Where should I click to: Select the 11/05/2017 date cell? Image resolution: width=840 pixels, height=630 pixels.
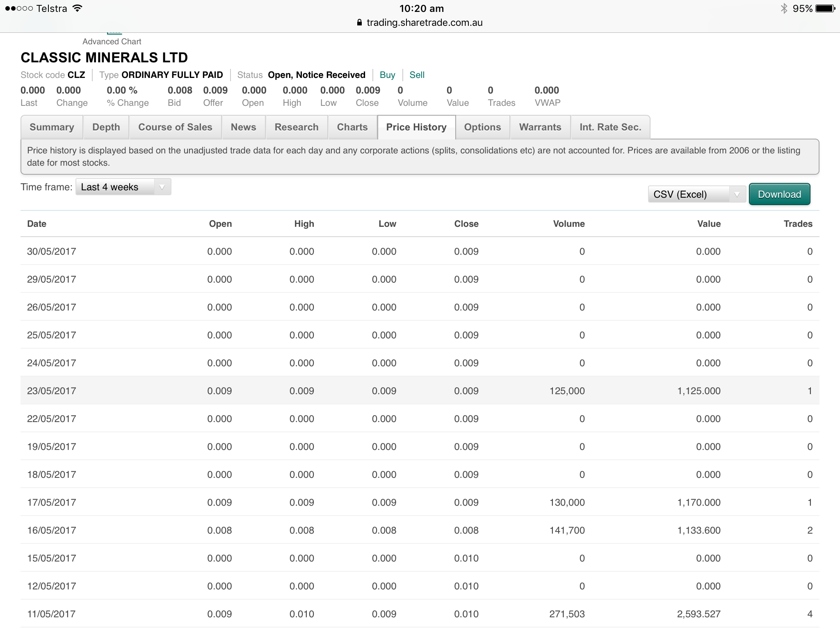point(52,614)
